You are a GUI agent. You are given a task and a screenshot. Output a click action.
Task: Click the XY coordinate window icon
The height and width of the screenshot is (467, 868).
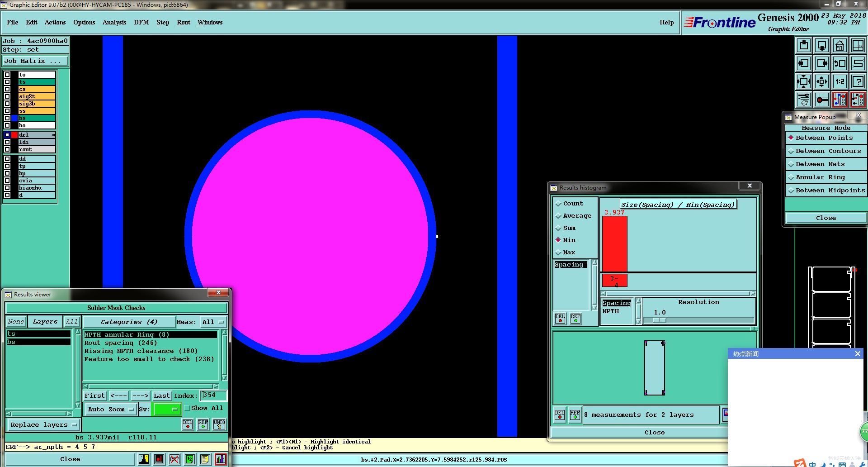pos(858,45)
